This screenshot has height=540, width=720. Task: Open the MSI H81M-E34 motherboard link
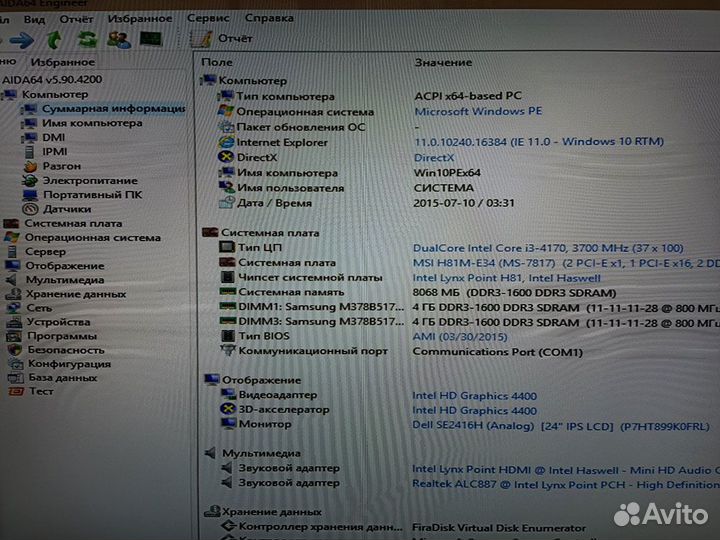tap(566, 263)
